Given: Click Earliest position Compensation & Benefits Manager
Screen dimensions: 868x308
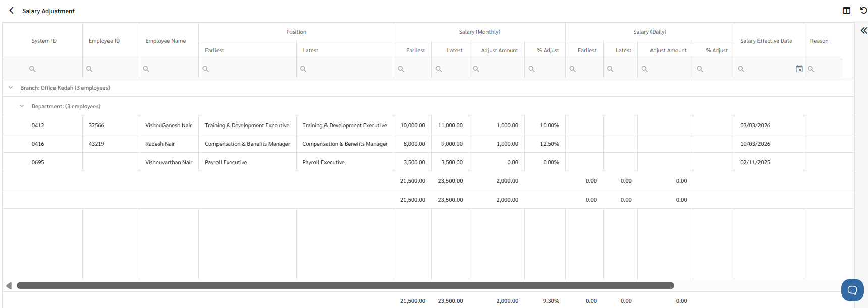Looking at the screenshot, I should pyautogui.click(x=247, y=144).
